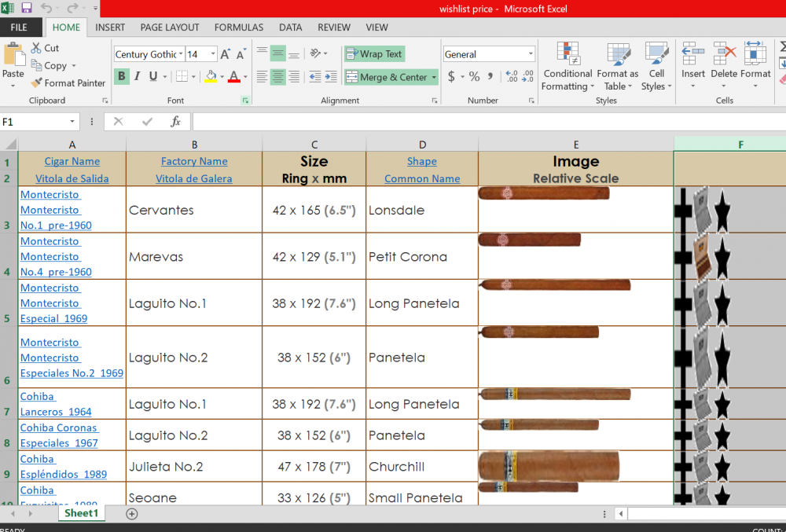Viewport: 786px width, 532px height.
Task: Apply the percent style
Action: click(474, 77)
